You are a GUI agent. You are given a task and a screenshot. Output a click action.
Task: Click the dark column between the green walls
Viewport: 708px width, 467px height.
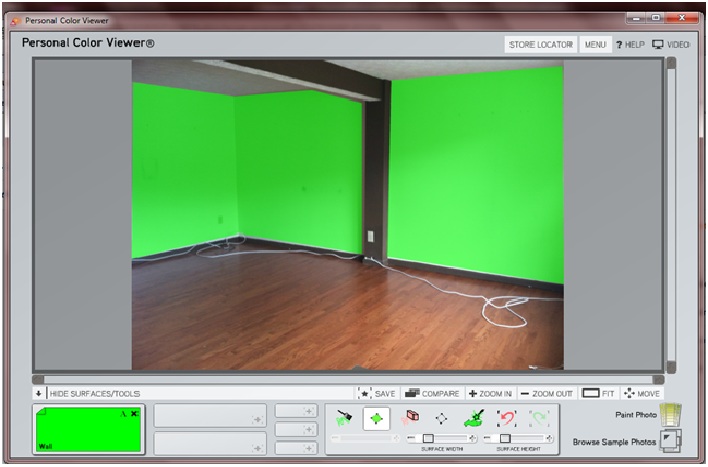coord(376,172)
